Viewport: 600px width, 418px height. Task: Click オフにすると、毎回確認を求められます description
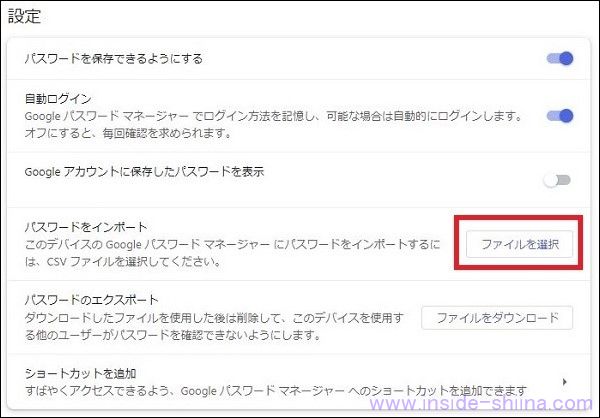click(128, 133)
